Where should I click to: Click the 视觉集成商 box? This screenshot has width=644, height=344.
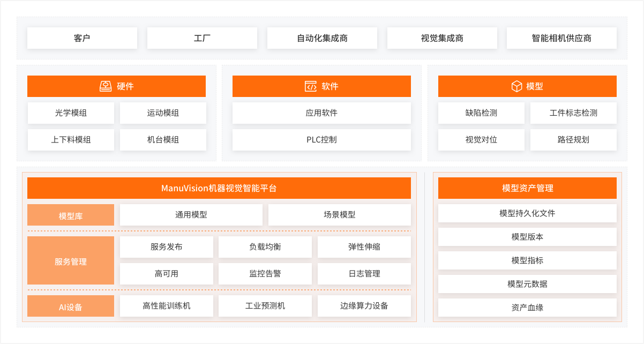tap(443, 38)
